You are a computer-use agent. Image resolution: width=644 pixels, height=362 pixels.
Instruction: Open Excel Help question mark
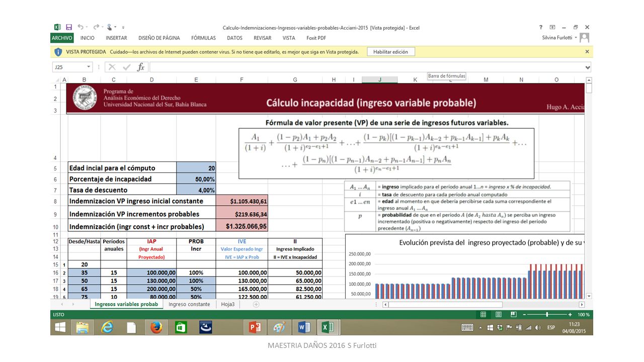pyautogui.click(x=541, y=27)
